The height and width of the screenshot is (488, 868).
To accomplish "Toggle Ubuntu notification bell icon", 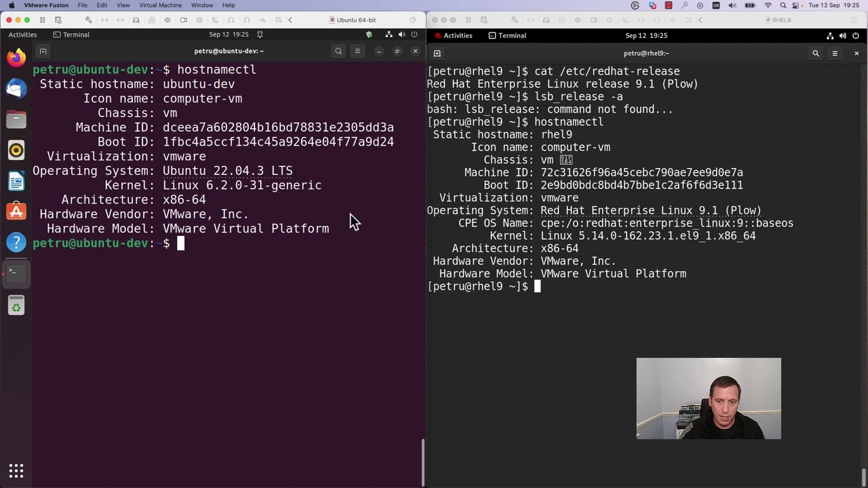I will [x=260, y=35].
